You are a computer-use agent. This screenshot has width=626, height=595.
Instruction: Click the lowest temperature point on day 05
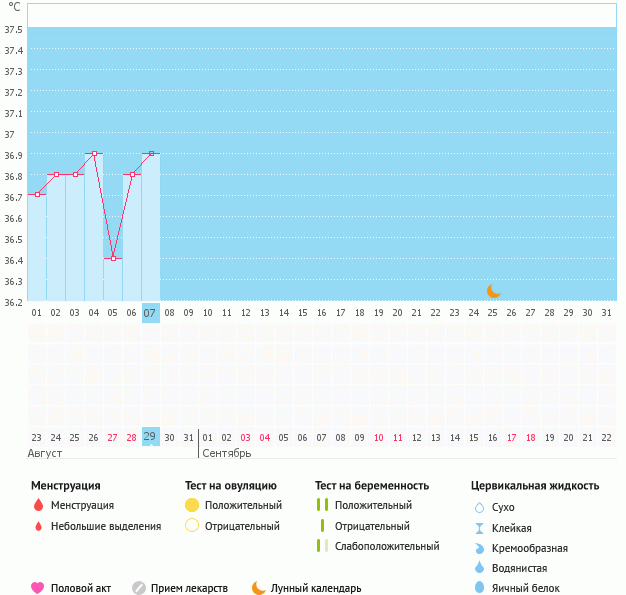(x=113, y=258)
